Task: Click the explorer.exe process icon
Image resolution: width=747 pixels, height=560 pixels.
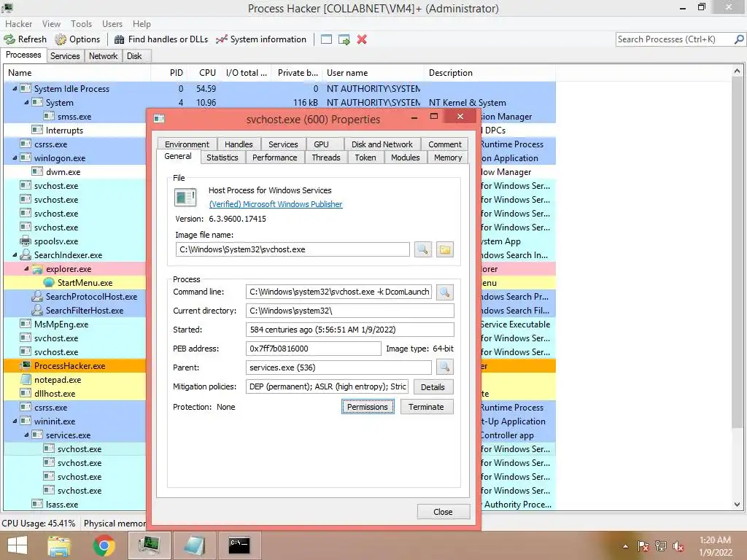Action: point(37,268)
